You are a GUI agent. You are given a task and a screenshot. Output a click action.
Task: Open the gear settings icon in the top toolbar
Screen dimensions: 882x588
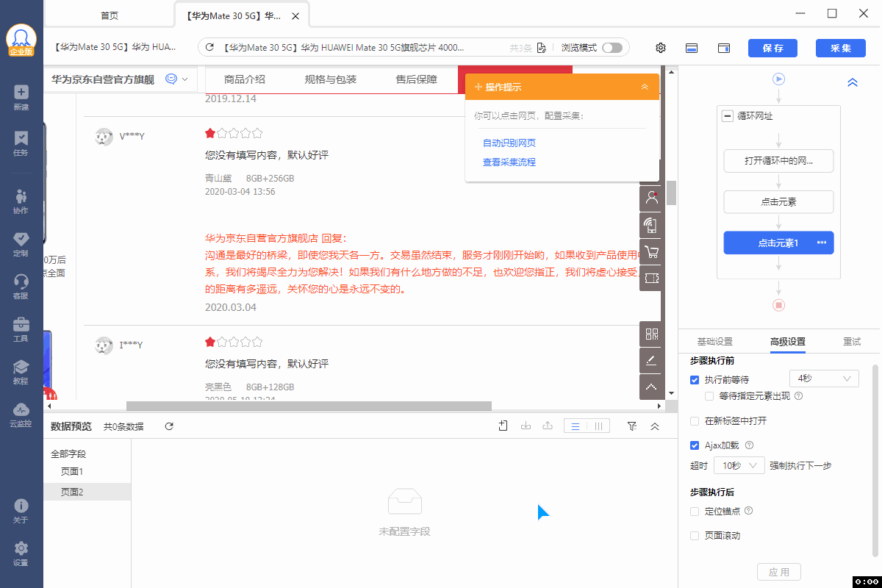(x=661, y=48)
